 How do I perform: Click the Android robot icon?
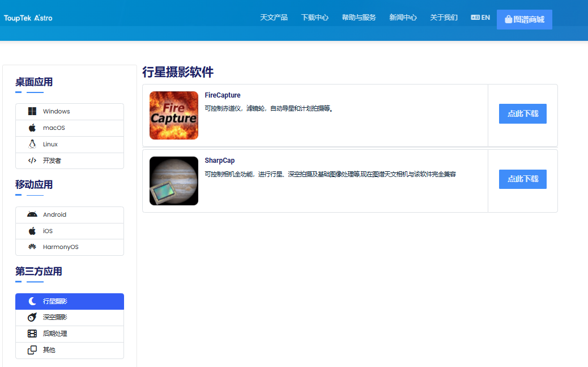32,214
